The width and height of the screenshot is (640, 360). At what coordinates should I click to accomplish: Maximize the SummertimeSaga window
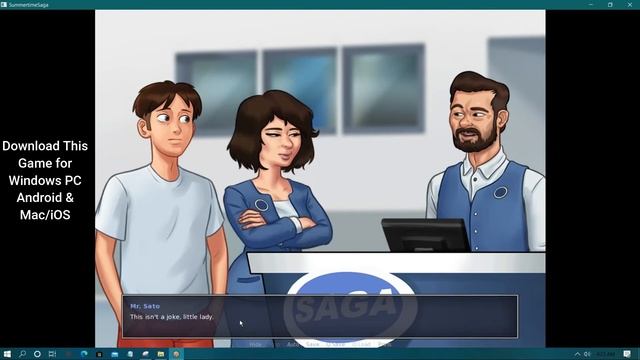coord(610,4)
